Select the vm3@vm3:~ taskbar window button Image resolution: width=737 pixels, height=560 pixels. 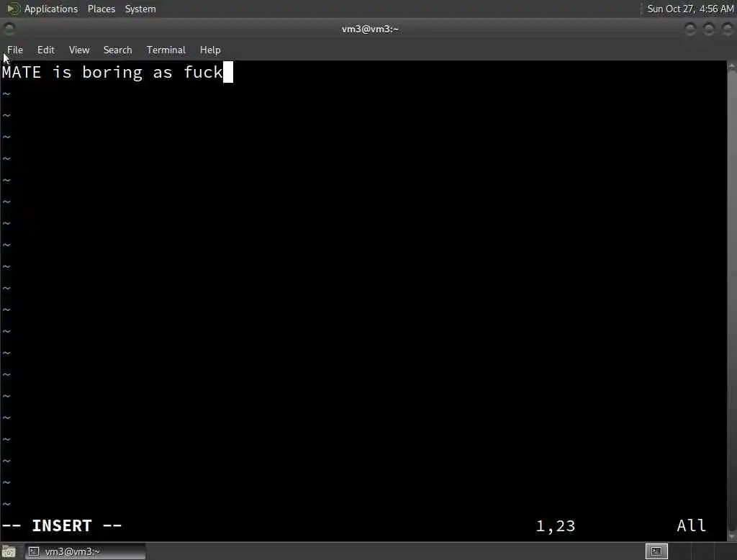tap(85, 551)
